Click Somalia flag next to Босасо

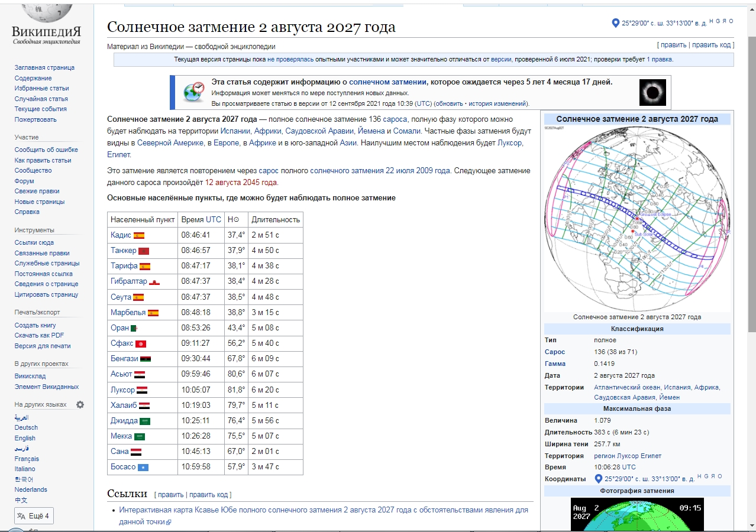point(143,467)
